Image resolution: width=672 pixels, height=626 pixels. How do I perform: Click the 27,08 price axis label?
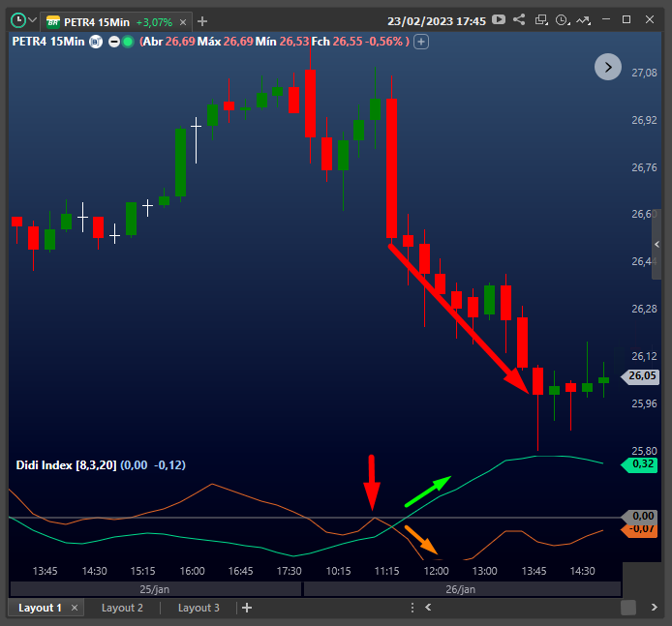(644, 73)
